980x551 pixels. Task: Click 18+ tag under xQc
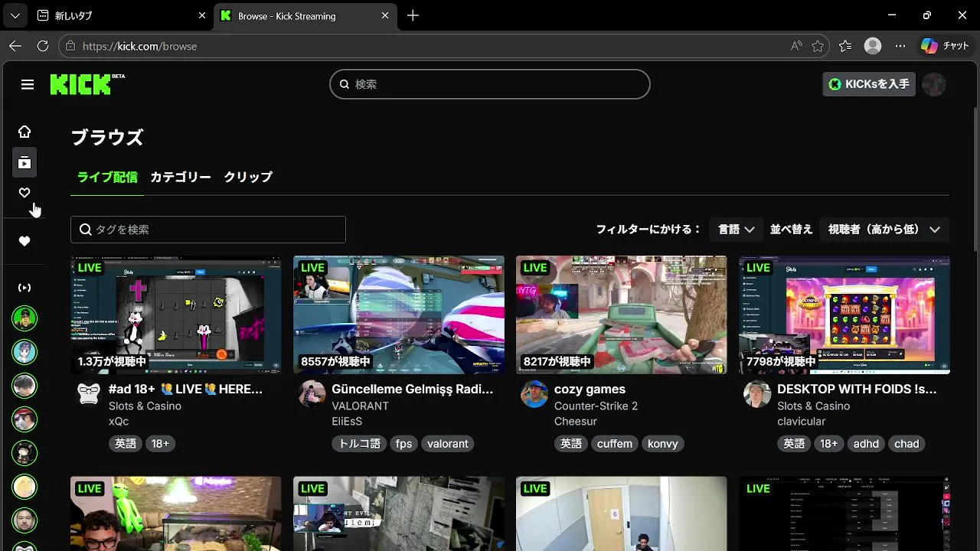pos(160,444)
